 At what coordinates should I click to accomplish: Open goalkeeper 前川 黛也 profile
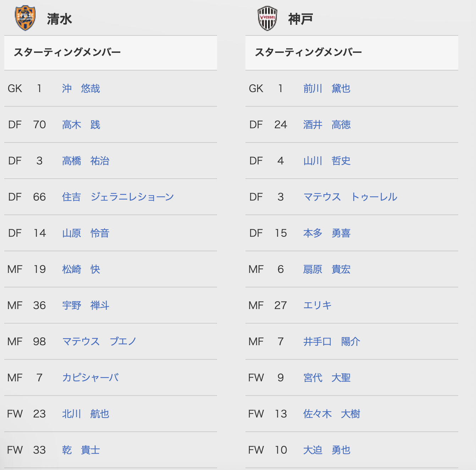click(x=327, y=89)
